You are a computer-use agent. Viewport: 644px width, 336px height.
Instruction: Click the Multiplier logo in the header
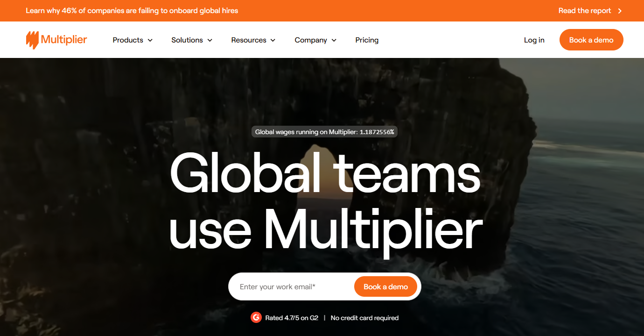click(x=56, y=40)
